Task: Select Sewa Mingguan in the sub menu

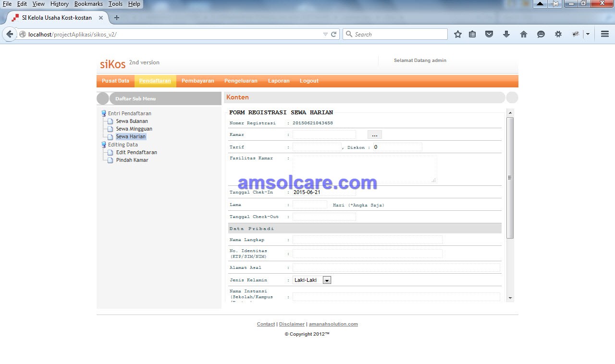Action: (134, 129)
